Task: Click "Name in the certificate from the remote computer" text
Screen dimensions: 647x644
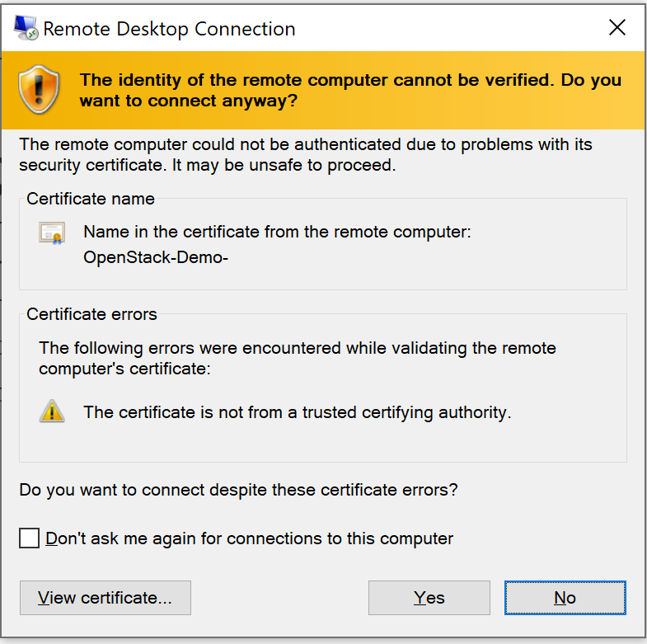Action: (277, 233)
